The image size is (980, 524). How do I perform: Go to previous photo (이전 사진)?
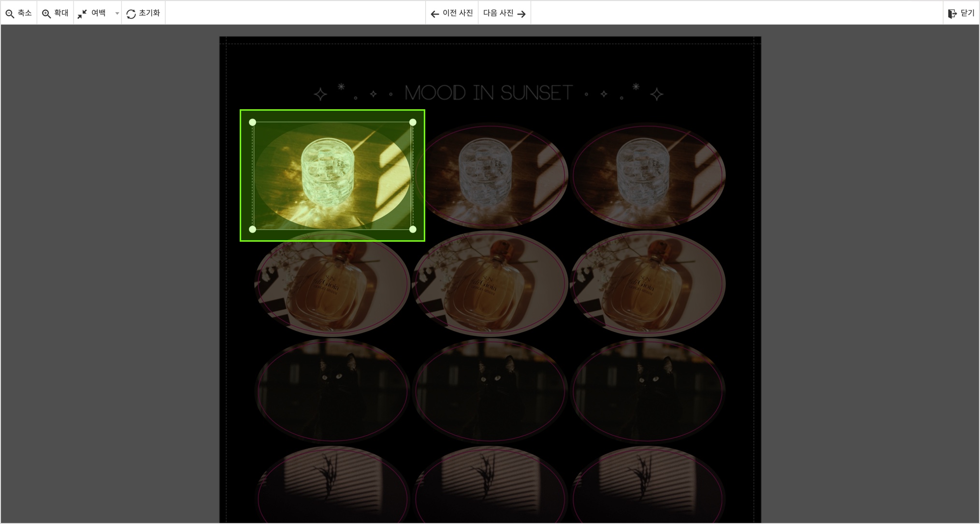click(x=452, y=14)
